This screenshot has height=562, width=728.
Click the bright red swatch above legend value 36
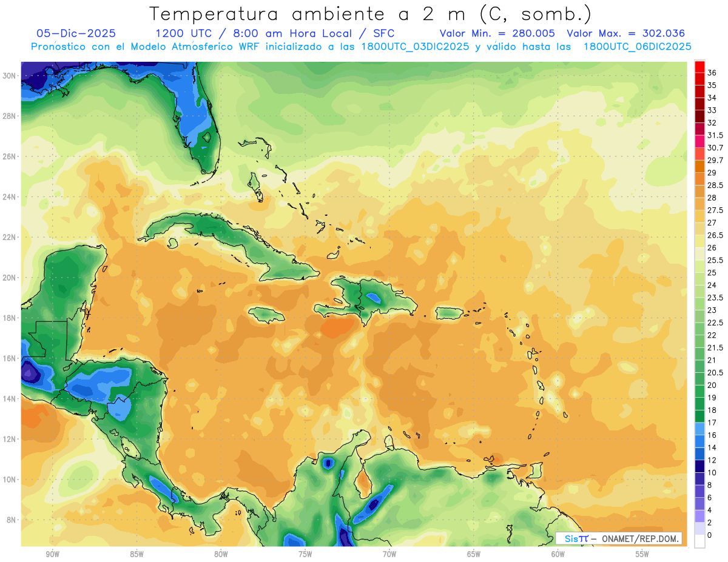click(x=699, y=66)
